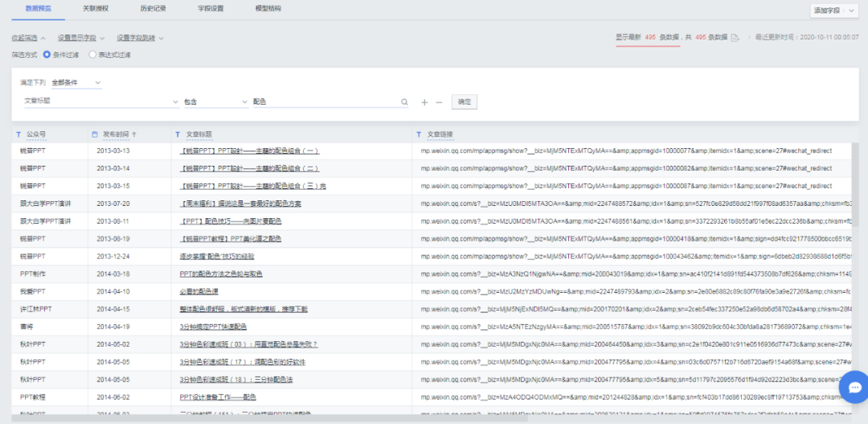This screenshot has width=868, height=424.
Task: Open the 3分钟色彩速成班（18）article
Action: point(236,380)
